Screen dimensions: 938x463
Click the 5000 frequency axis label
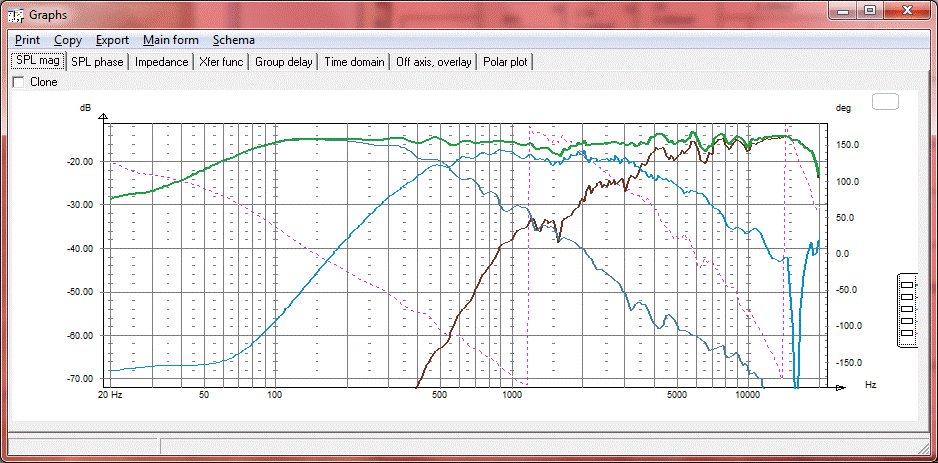[x=677, y=395]
